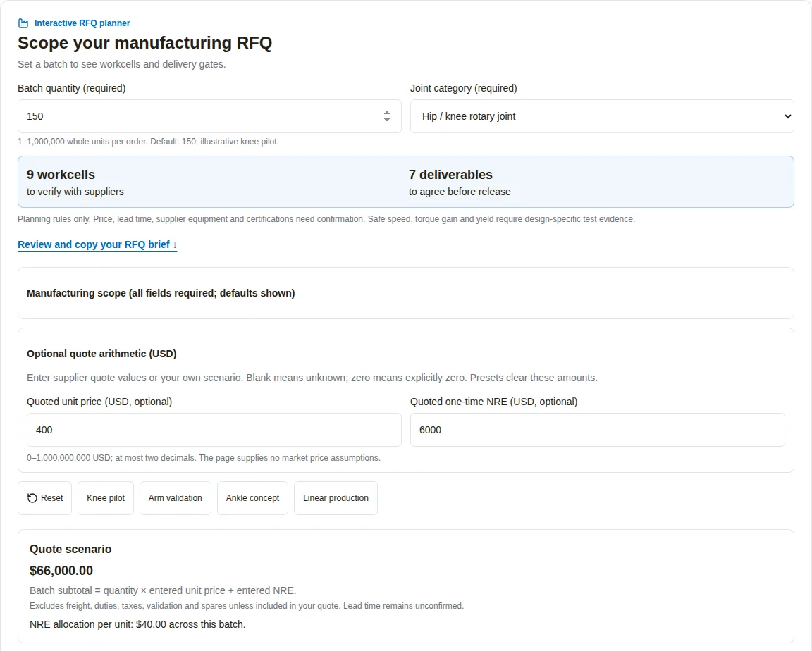The width and height of the screenshot is (812, 651).
Task: Click the Interactive RFQ planner factory icon
Action: [x=23, y=23]
